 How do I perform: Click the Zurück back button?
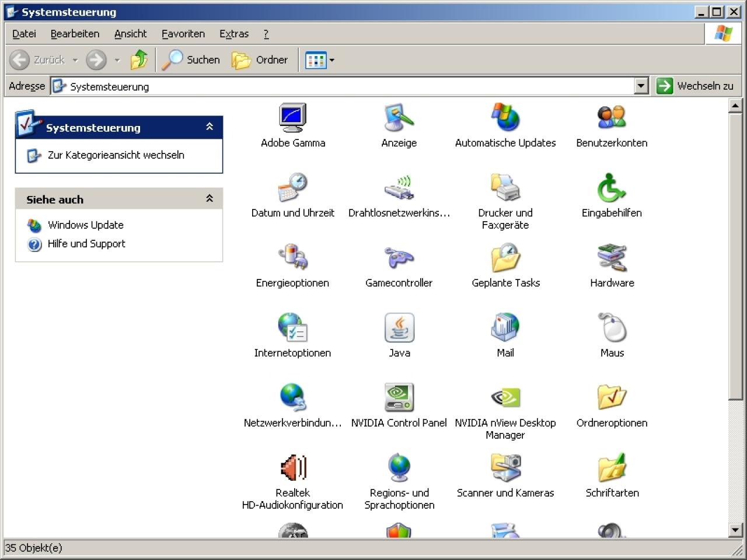(38, 60)
